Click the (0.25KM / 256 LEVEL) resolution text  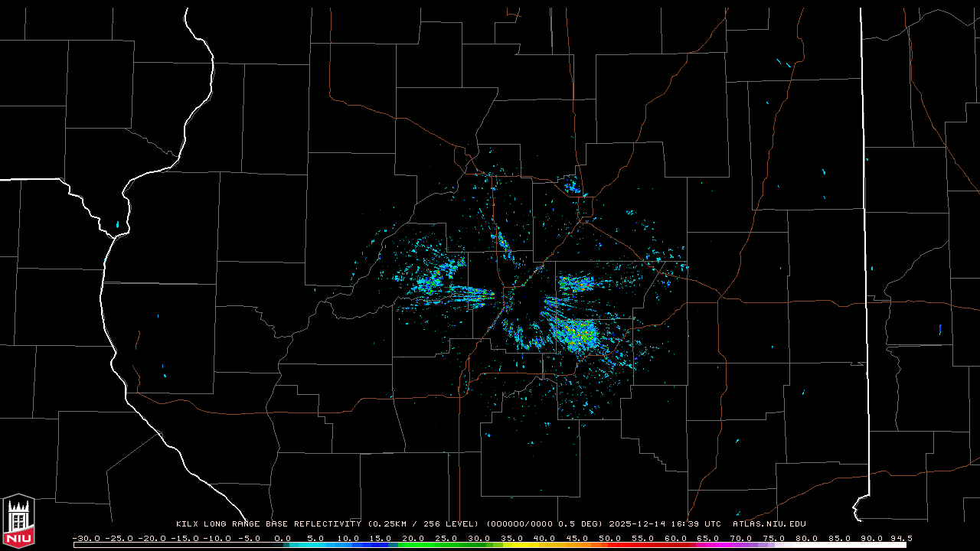click(x=423, y=524)
